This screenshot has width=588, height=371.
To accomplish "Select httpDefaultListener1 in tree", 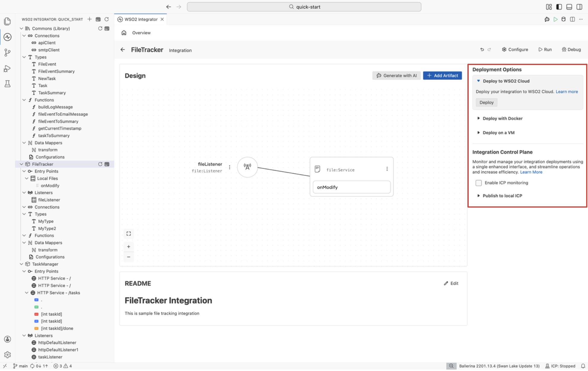I will (58, 350).
